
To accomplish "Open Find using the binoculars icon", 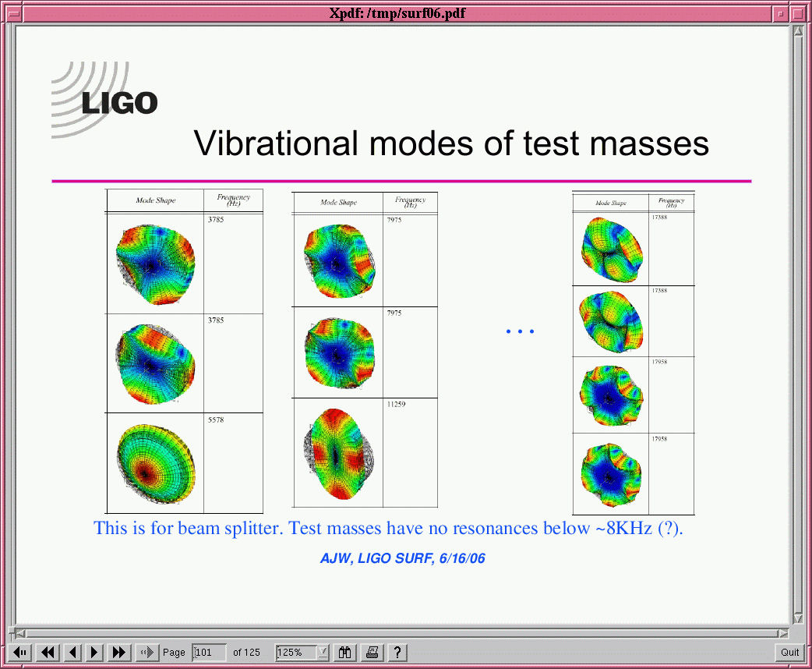I will [345, 652].
